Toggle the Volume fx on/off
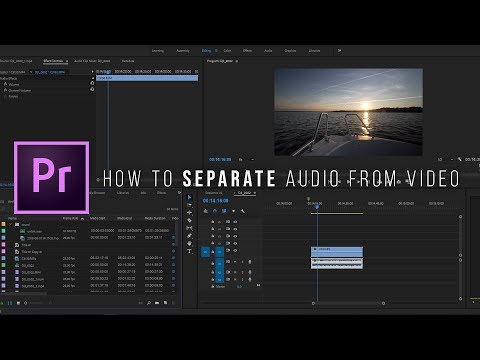Screen dimensions: 480x360 pos(5,84)
